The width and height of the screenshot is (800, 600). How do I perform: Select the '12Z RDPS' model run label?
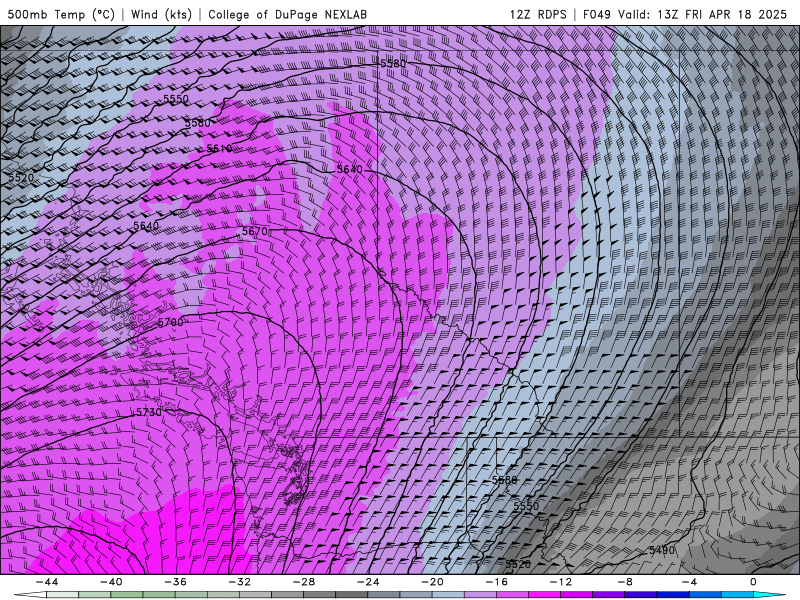[538, 14]
